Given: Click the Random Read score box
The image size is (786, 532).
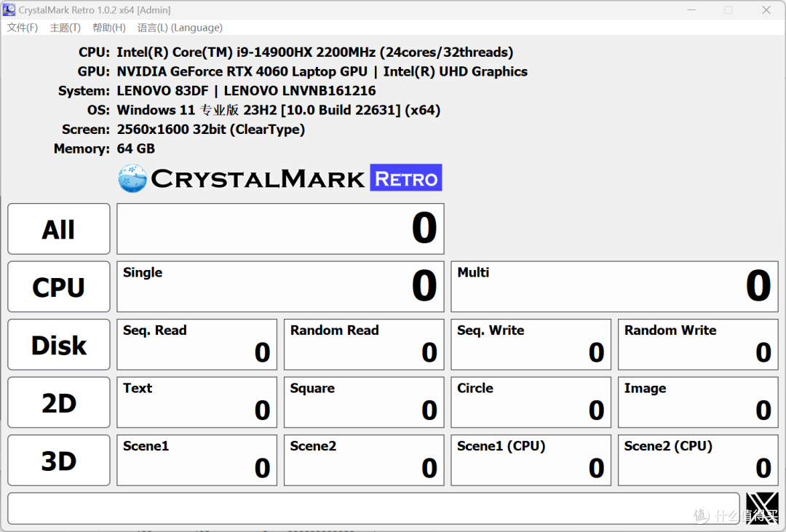Looking at the screenshot, I should [x=364, y=344].
